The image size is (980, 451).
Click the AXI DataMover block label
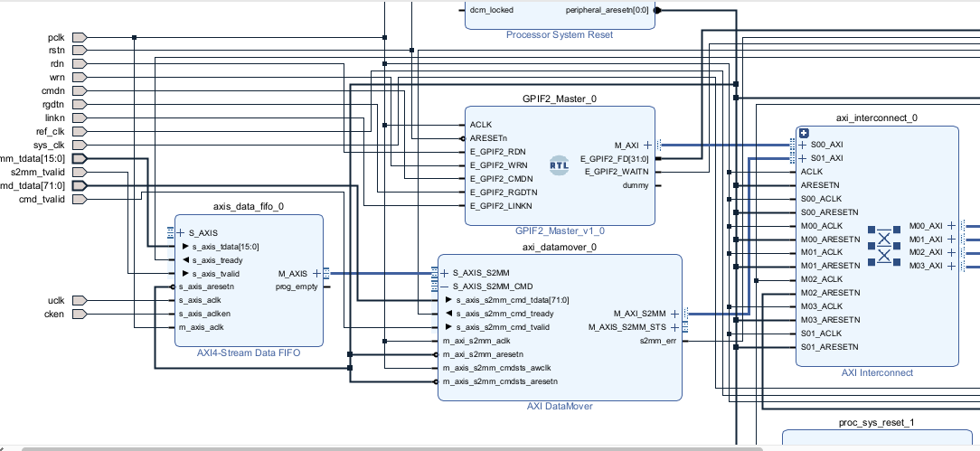coord(560,407)
